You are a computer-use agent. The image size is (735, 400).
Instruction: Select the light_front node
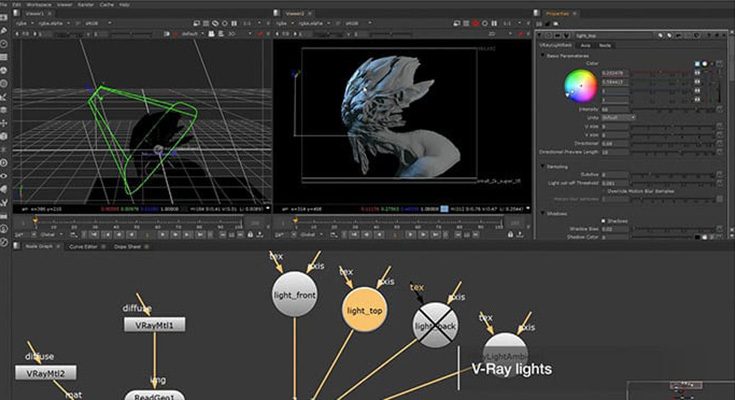(294, 294)
